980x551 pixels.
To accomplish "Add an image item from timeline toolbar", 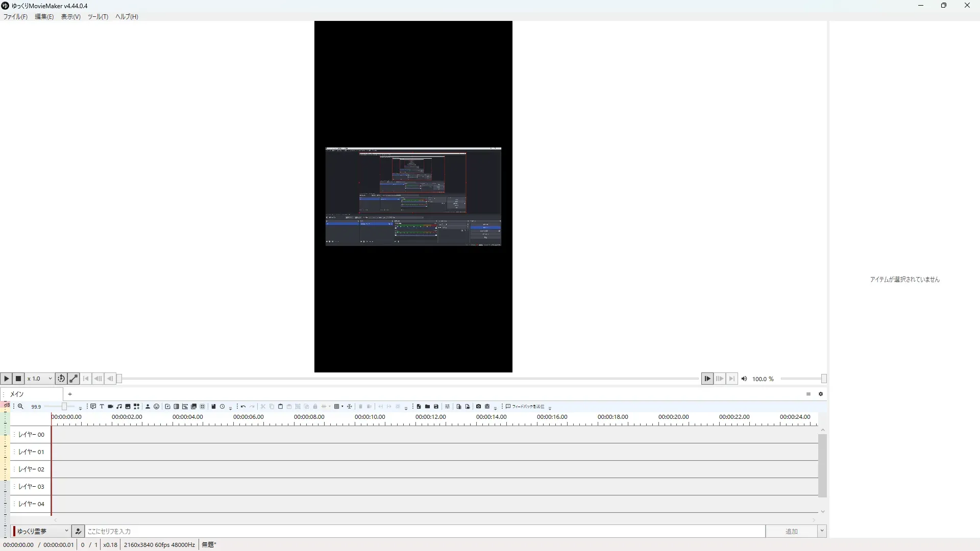I will 128,407.
